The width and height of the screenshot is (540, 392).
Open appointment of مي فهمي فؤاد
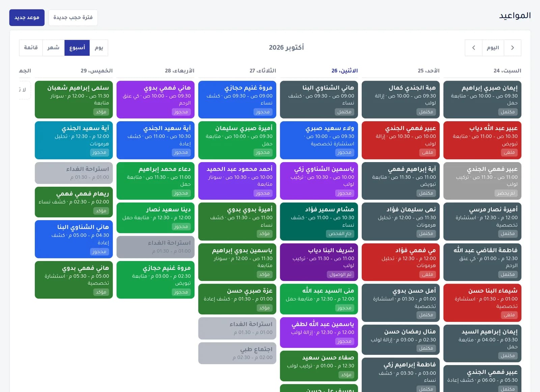click(401, 262)
